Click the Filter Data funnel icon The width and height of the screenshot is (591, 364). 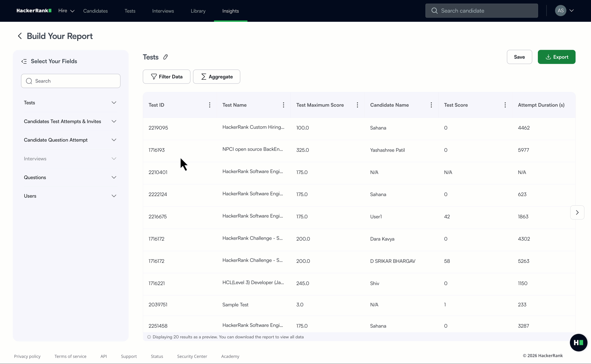coord(154,77)
